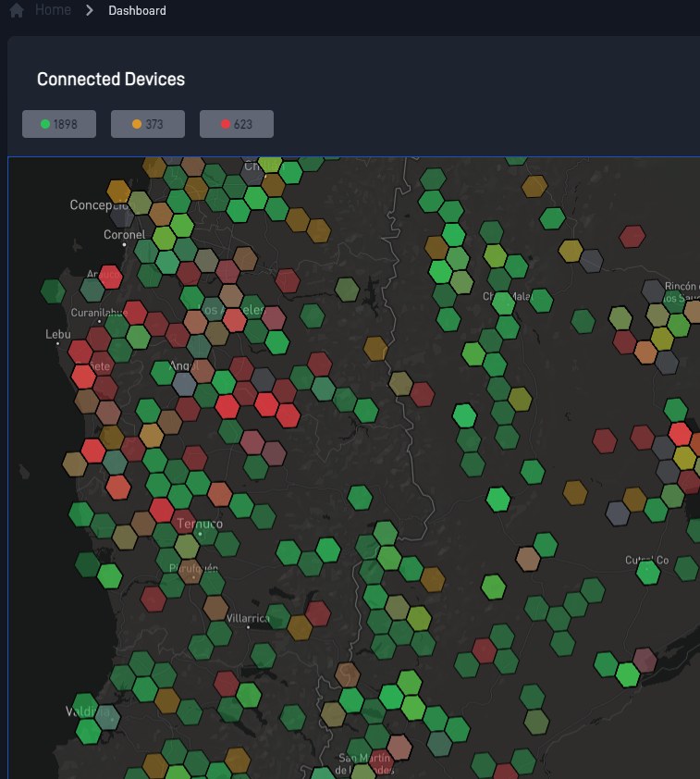
Task: Open the Home breadcrumb link
Action: [x=53, y=10]
